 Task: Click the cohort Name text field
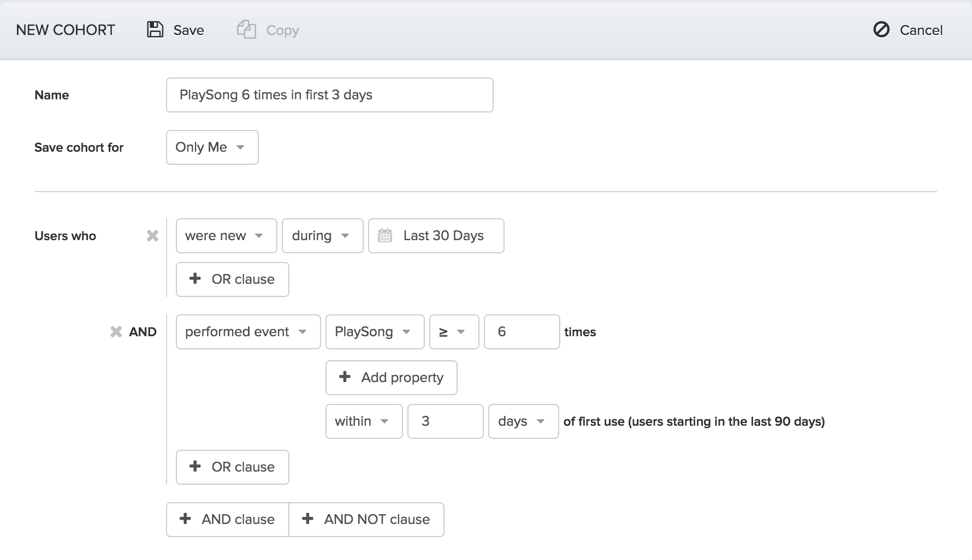pos(329,95)
